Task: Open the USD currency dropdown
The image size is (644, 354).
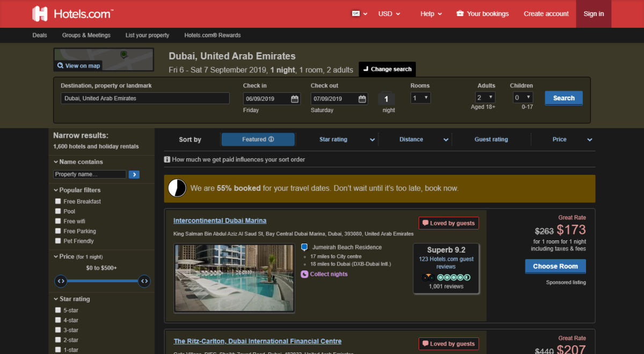Action: pos(390,14)
